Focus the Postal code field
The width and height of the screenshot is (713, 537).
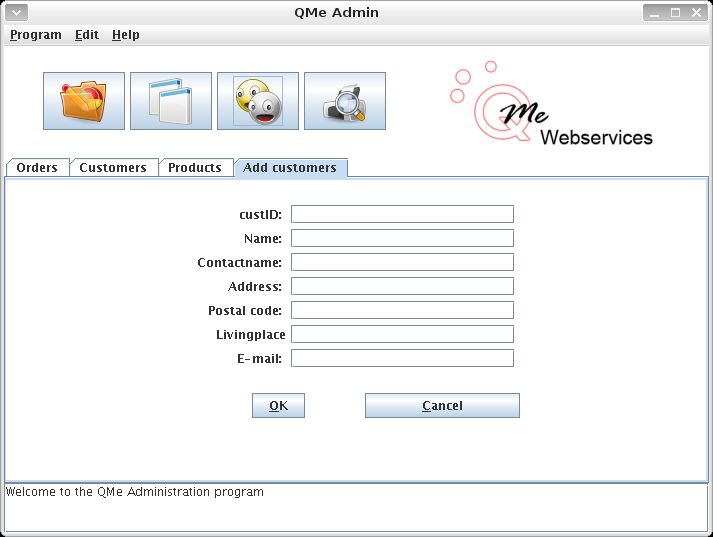tap(402, 310)
